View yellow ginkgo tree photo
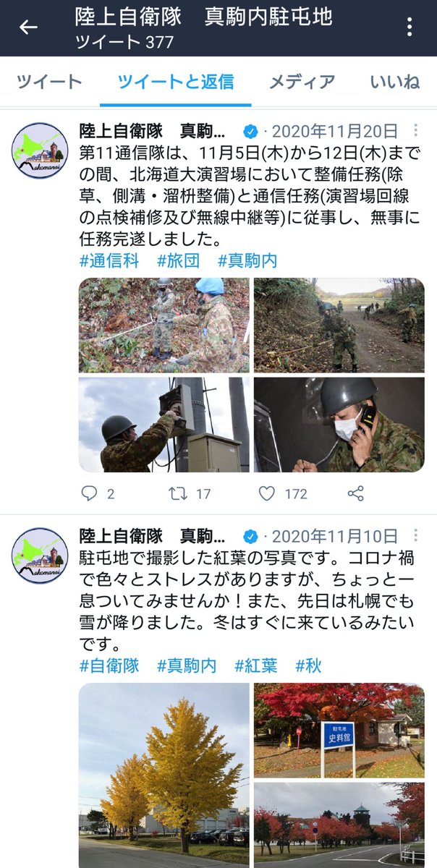This screenshot has width=437, height=868. (x=164, y=775)
